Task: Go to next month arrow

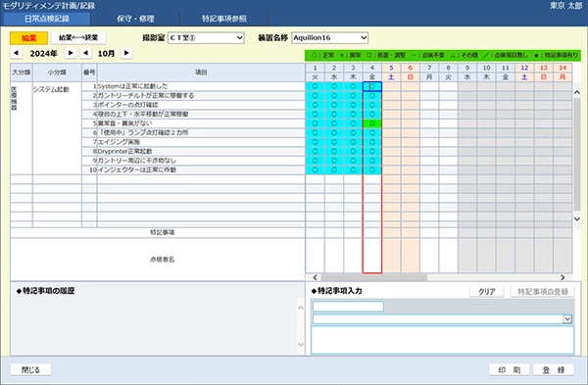Action: tap(126, 53)
